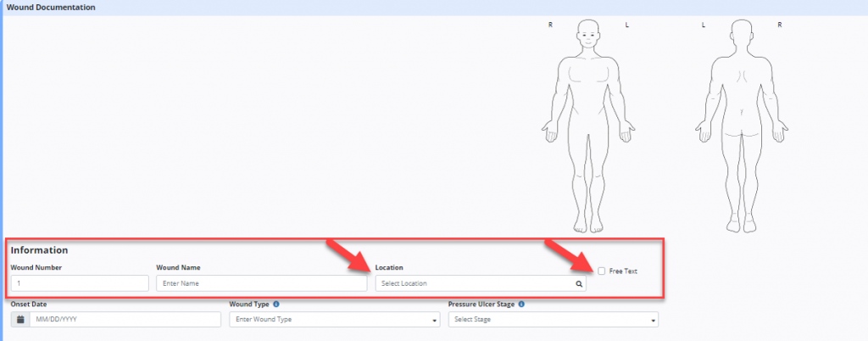Click the info icon beside Pressure Ulcer Stage

click(x=520, y=304)
